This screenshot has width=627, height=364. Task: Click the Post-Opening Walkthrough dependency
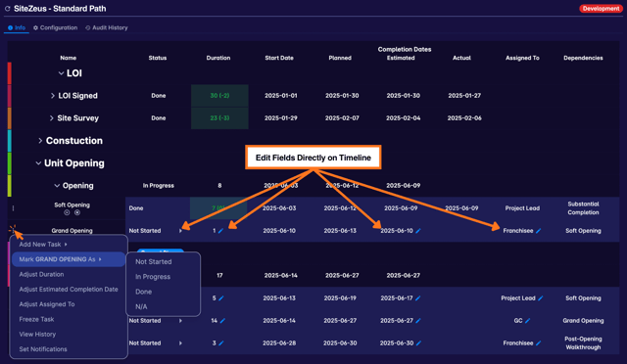tap(583, 342)
